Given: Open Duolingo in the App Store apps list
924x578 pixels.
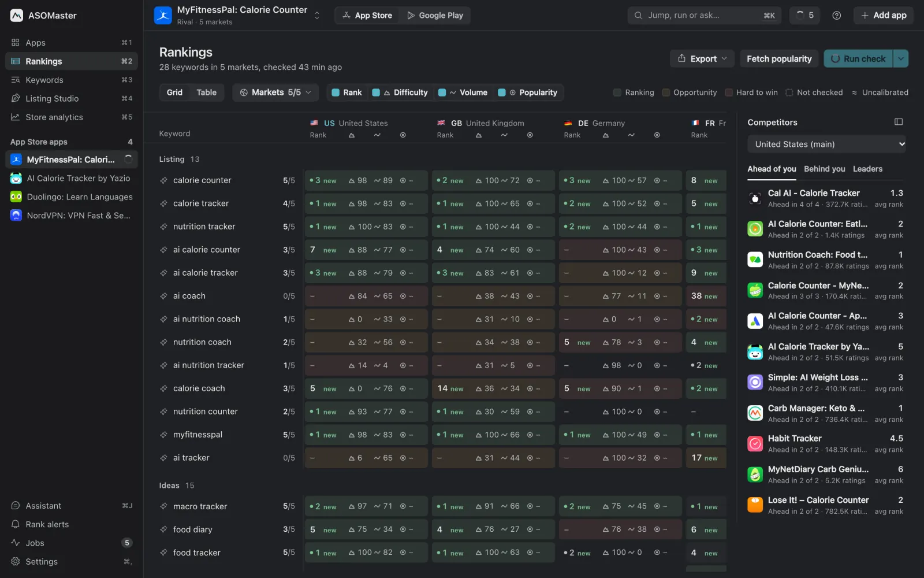Looking at the screenshot, I should point(72,197).
